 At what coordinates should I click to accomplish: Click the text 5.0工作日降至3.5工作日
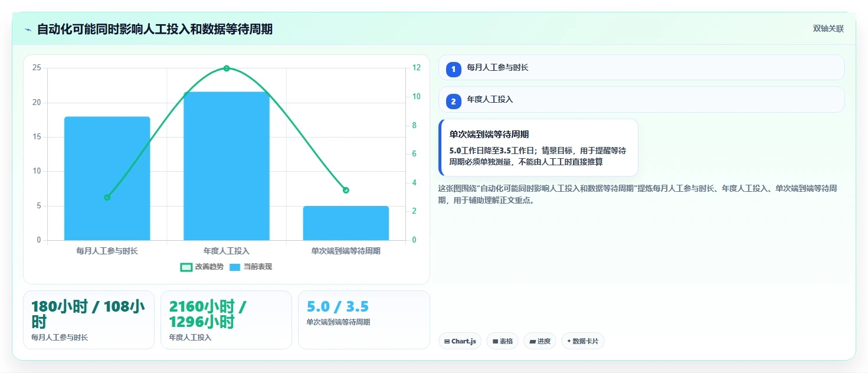tap(492, 150)
